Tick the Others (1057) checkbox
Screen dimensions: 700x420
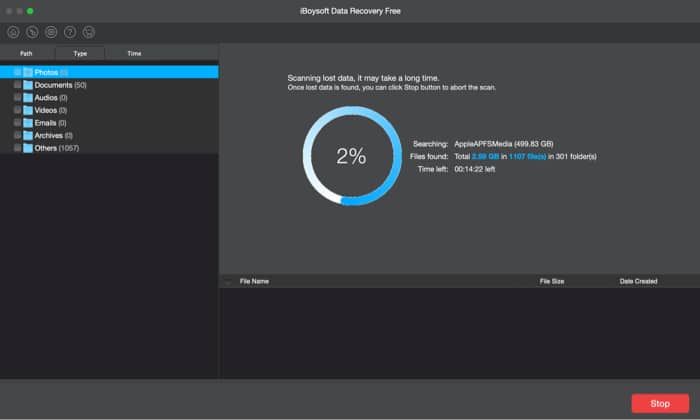tap(17, 148)
